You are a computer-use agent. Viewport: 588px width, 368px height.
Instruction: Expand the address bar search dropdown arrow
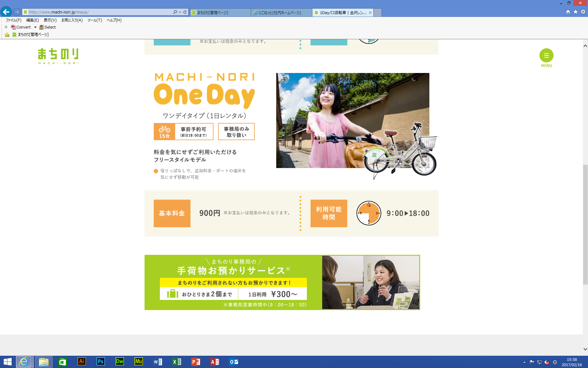click(x=180, y=12)
